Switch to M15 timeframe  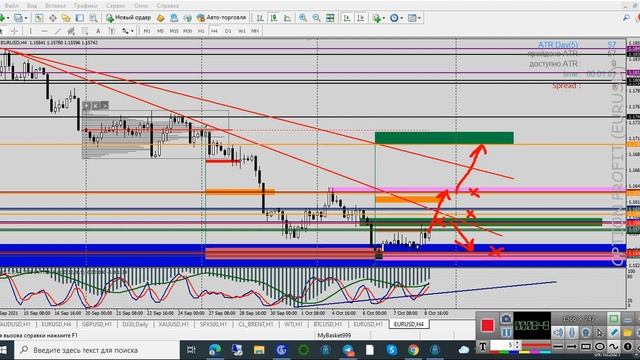click(174, 31)
